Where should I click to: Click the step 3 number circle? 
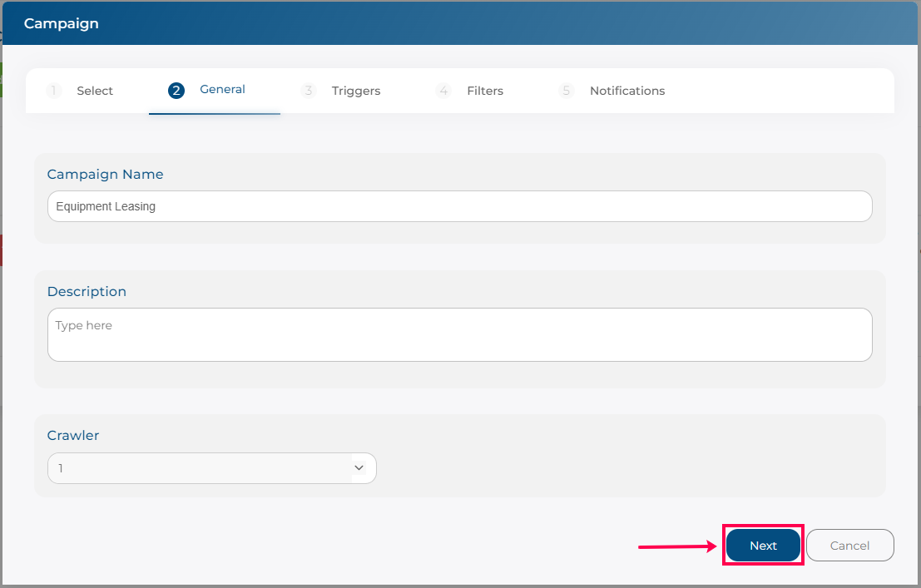[309, 91]
